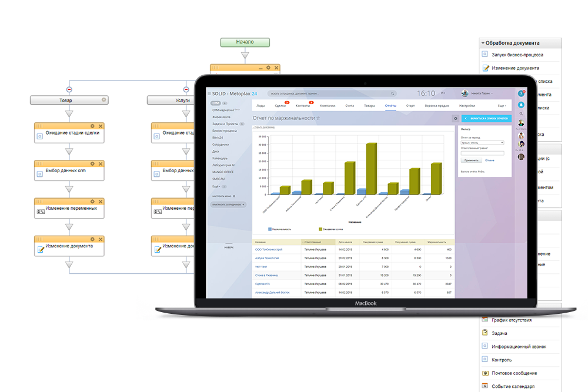Open the 'Сделка #75' link
Screen dimensions: 588x392
pos(262,284)
